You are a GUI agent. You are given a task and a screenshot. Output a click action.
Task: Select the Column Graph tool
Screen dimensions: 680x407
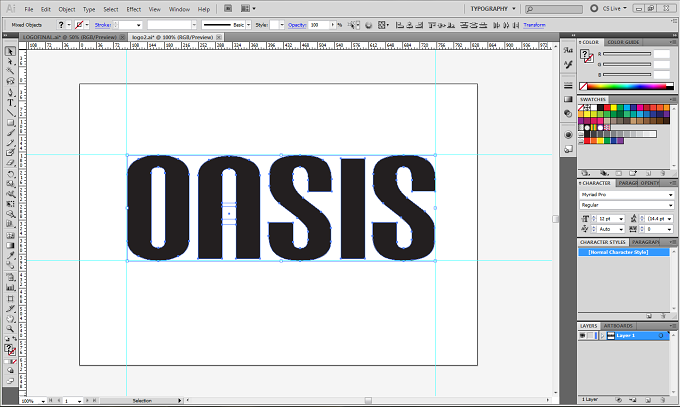pyautogui.click(x=10, y=287)
